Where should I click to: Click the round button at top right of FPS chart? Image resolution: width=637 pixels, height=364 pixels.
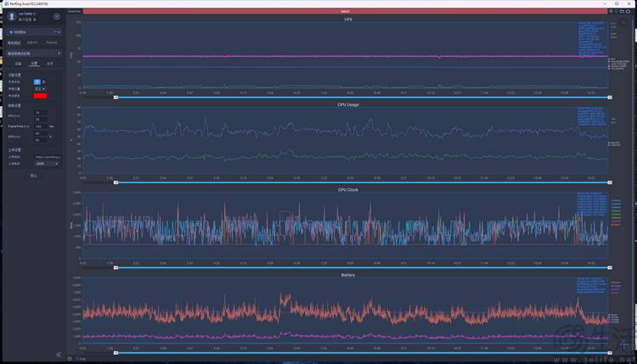coord(623,23)
